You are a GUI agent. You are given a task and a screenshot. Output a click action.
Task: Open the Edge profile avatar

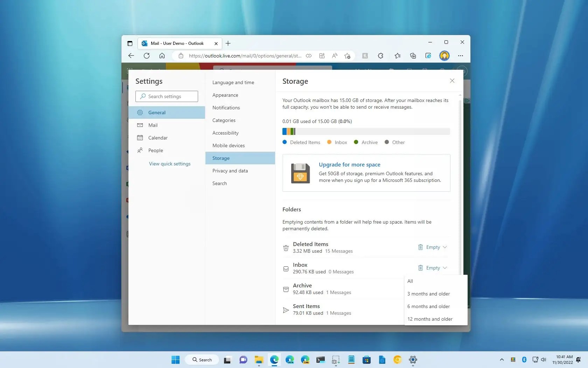click(444, 56)
